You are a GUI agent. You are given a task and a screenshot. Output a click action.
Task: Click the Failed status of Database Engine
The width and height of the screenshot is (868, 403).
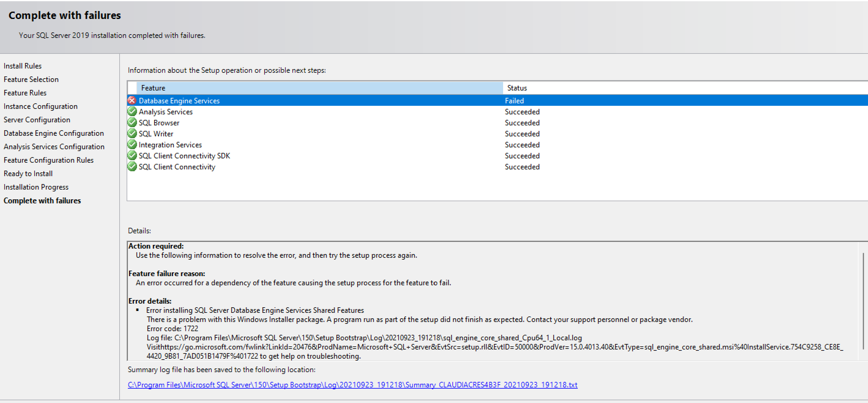coord(514,101)
